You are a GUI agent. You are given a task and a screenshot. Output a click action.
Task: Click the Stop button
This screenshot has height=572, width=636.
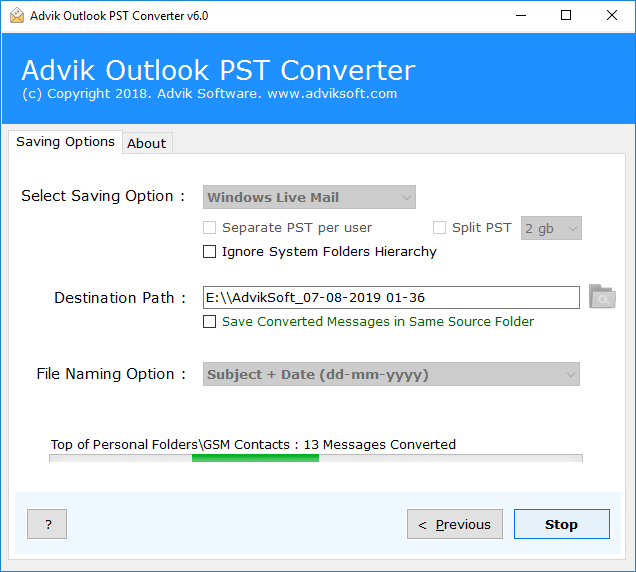(562, 524)
